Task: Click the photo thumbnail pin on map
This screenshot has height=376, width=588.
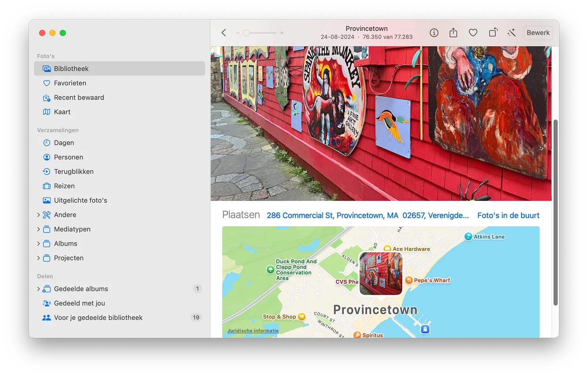Action: [x=381, y=273]
